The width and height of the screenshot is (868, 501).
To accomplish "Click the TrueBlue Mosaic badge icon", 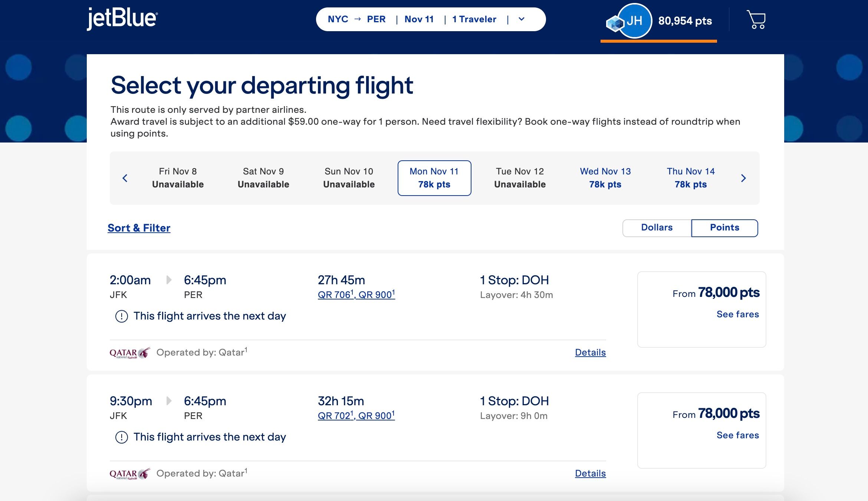I will (615, 24).
